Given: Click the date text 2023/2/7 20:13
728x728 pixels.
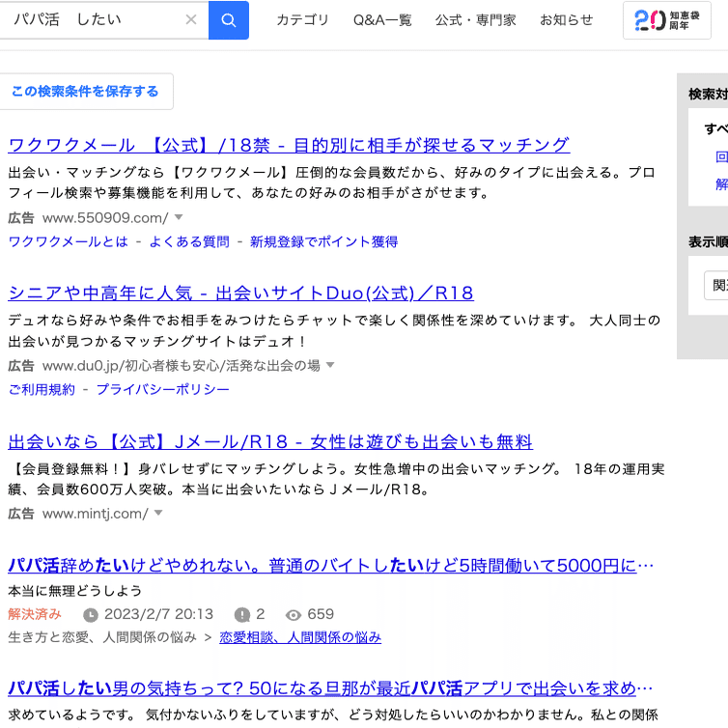Looking at the screenshot, I should coord(158,614).
